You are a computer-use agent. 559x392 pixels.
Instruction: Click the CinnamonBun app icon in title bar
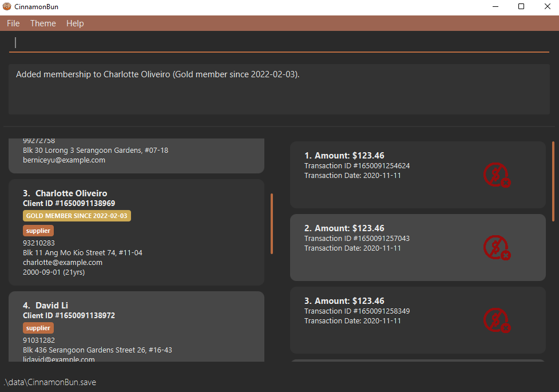[x=7, y=6]
